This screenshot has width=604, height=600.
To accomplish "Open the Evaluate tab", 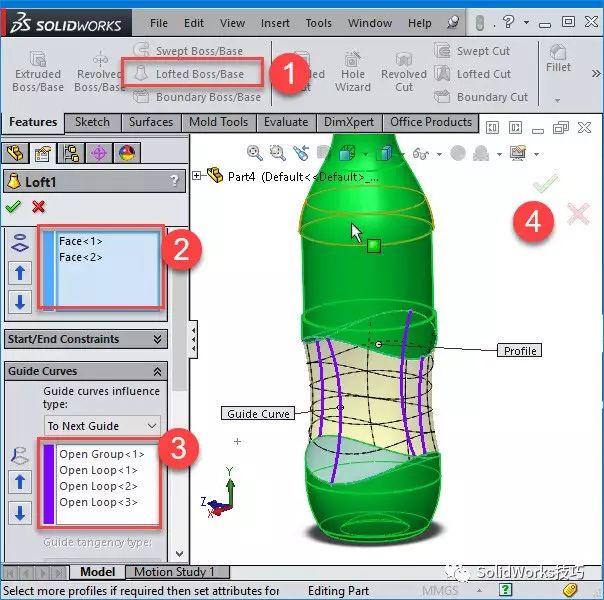I will pyautogui.click(x=286, y=122).
